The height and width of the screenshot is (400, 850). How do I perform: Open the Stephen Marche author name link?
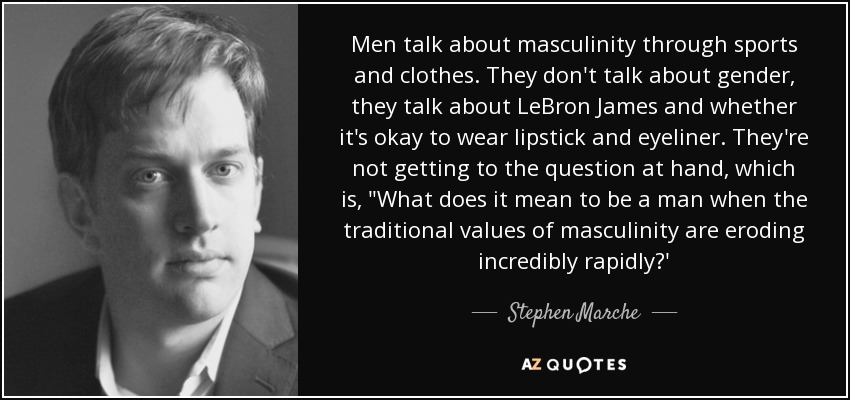click(x=574, y=313)
